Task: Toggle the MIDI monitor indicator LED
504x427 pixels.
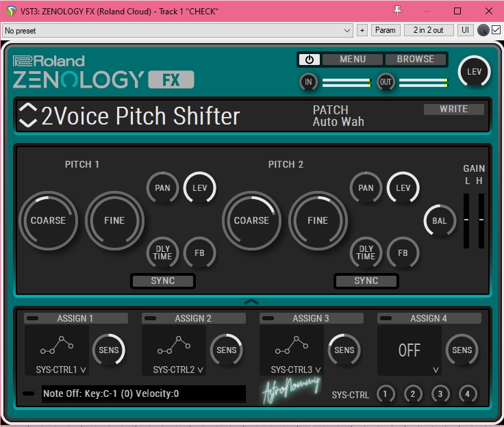Action: coord(29,393)
